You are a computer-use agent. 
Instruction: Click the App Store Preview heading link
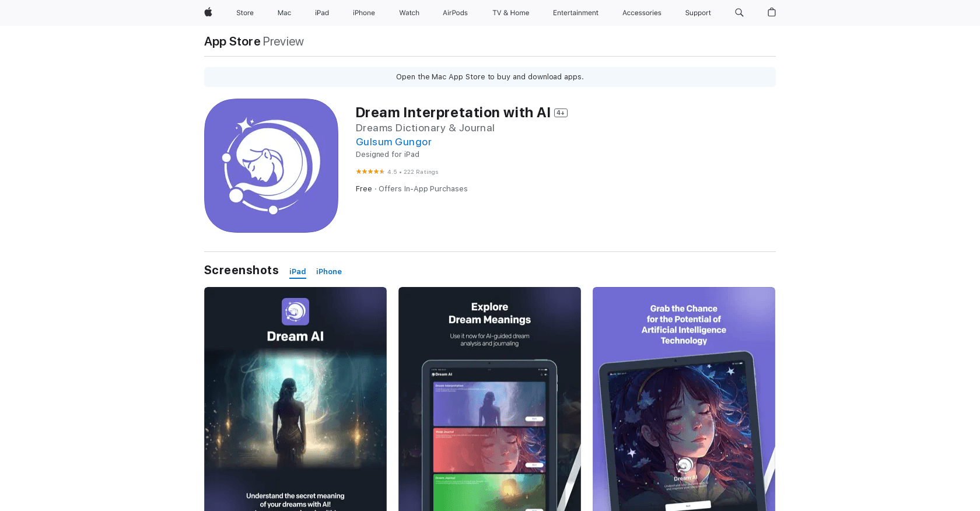pyautogui.click(x=254, y=41)
